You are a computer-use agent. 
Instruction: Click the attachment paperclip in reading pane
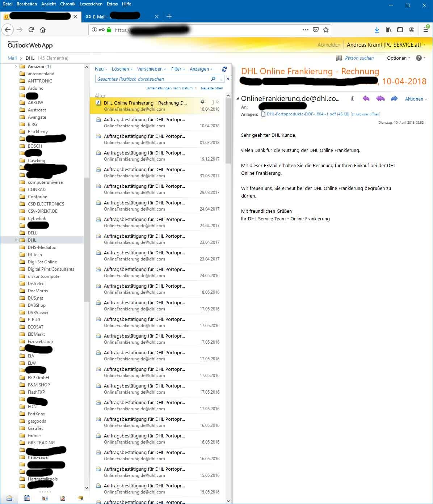(353, 99)
